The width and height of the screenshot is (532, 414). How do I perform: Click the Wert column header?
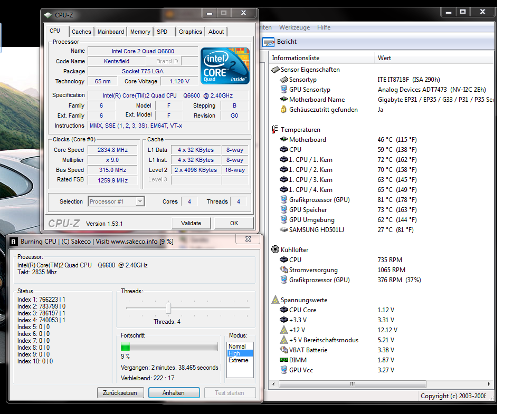434,58
